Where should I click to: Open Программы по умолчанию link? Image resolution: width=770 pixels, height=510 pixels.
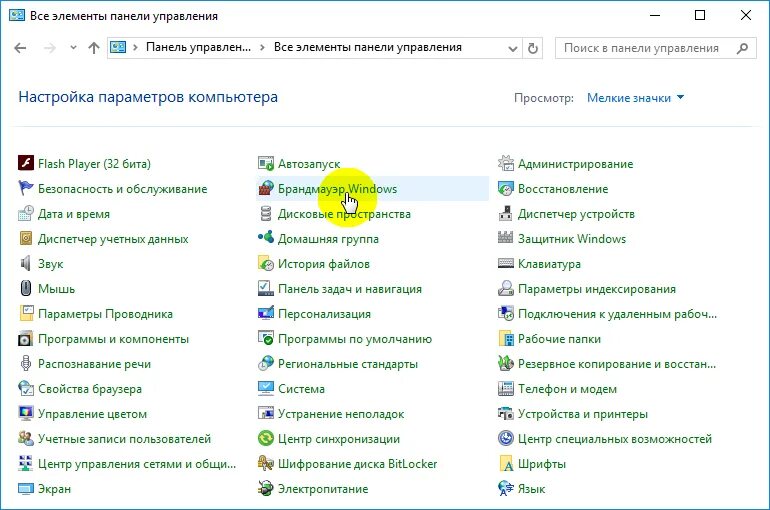[355, 339]
